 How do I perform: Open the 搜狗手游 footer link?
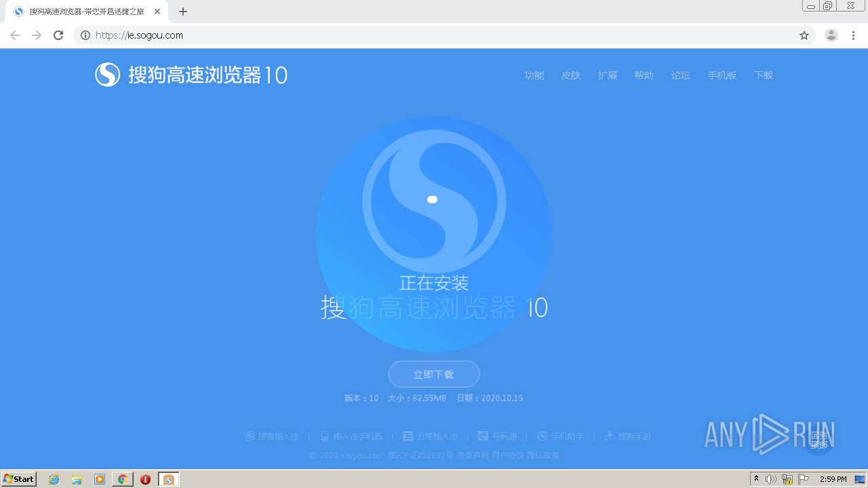coord(627,436)
